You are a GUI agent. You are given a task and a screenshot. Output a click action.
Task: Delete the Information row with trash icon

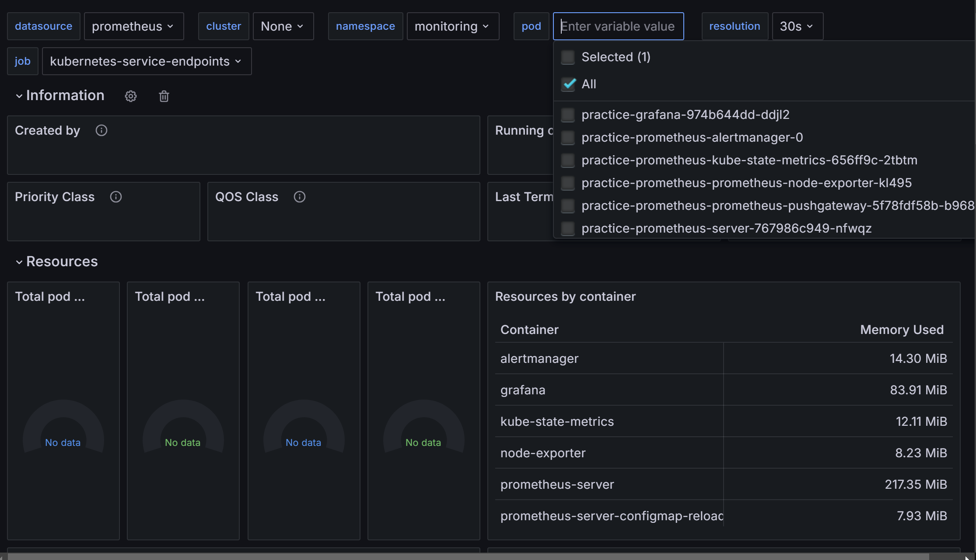[164, 96]
